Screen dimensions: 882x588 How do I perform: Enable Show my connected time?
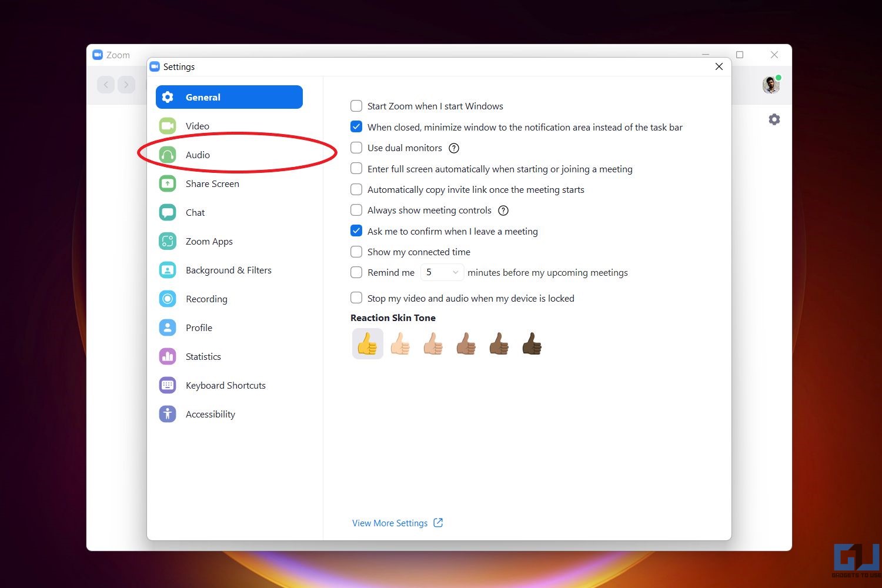356,252
